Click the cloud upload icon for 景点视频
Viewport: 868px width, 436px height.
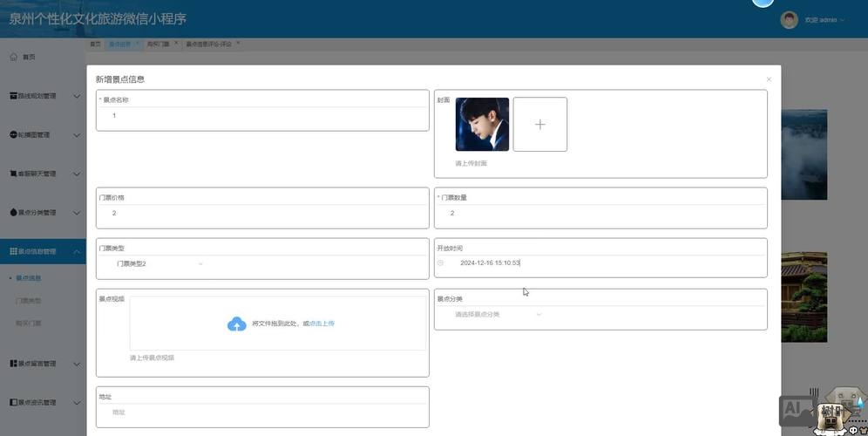click(236, 324)
